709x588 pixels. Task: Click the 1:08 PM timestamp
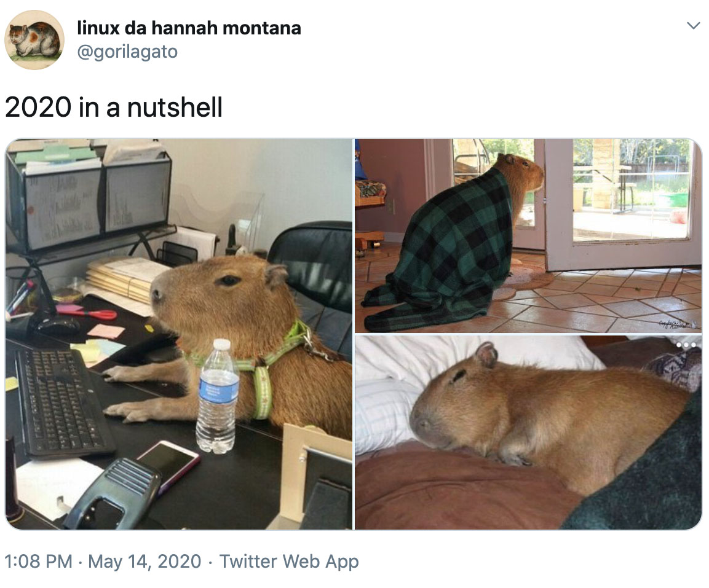[x=39, y=562]
